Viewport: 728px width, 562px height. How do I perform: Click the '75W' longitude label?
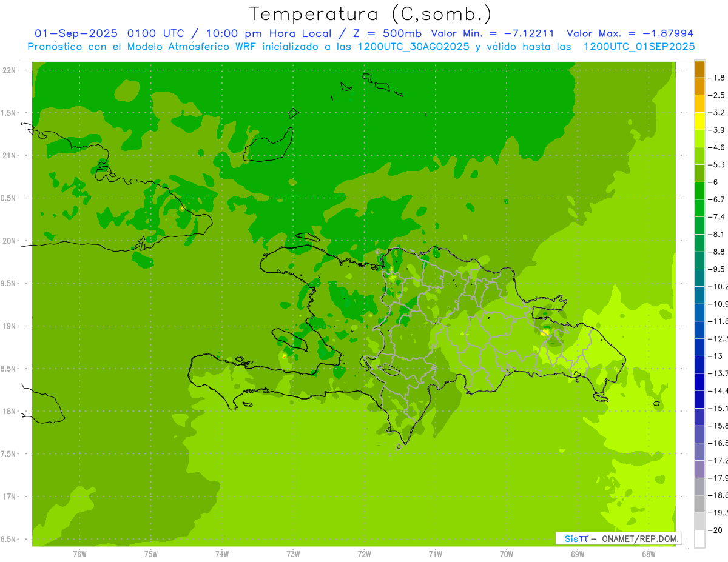(151, 554)
